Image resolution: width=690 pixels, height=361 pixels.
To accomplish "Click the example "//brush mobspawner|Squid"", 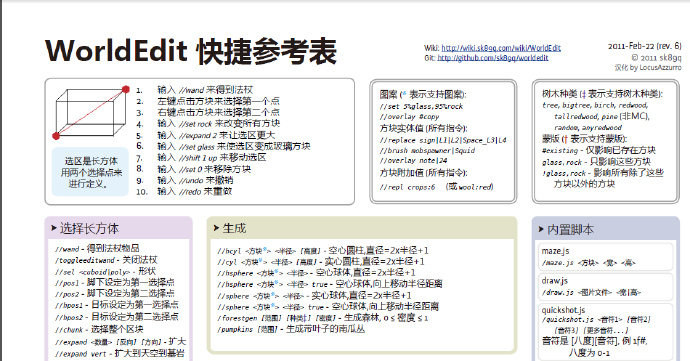I will coord(427,151).
